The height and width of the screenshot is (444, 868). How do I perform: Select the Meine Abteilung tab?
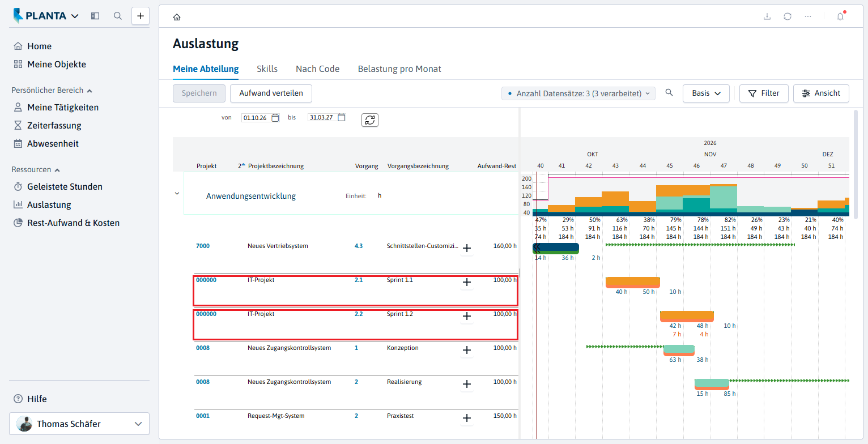point(206,69)
